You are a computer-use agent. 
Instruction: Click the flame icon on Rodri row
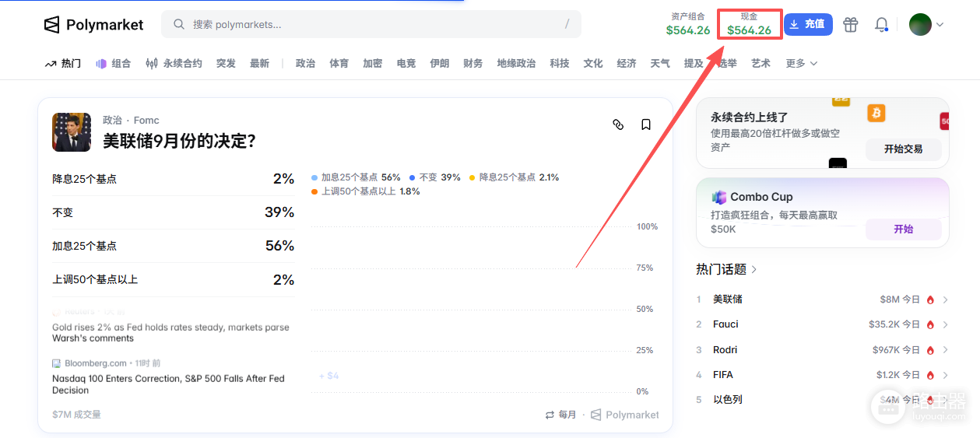tap(930, 350)
